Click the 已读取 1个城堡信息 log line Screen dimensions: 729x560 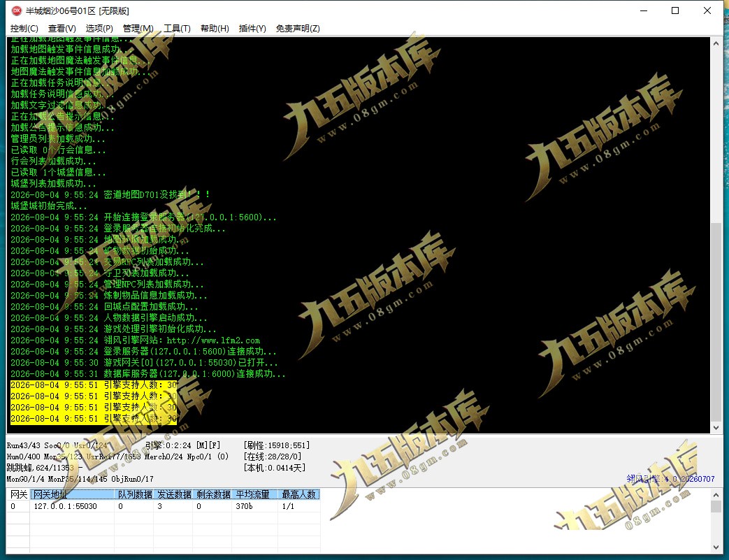point(58,172)
